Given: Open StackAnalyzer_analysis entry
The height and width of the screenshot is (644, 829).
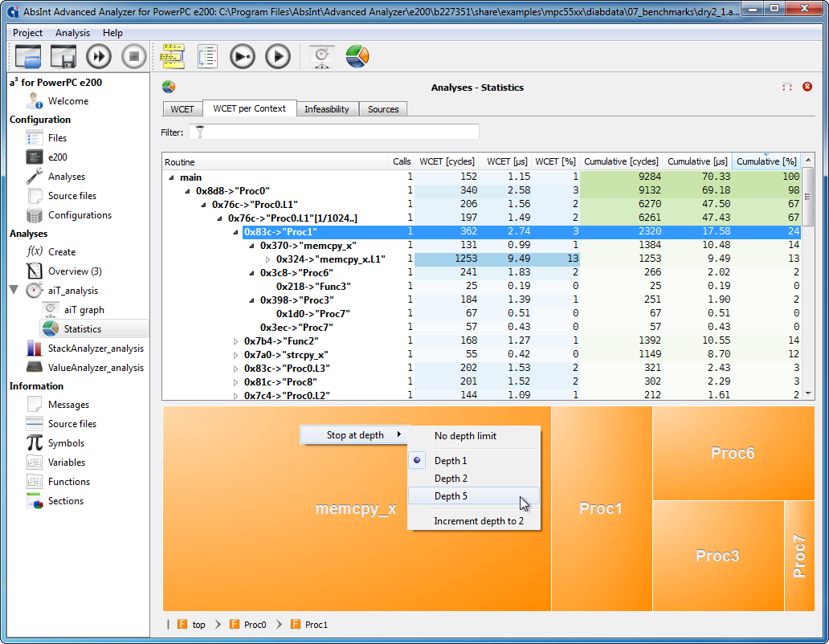Looking at the screenshot, I should point(95,348).
